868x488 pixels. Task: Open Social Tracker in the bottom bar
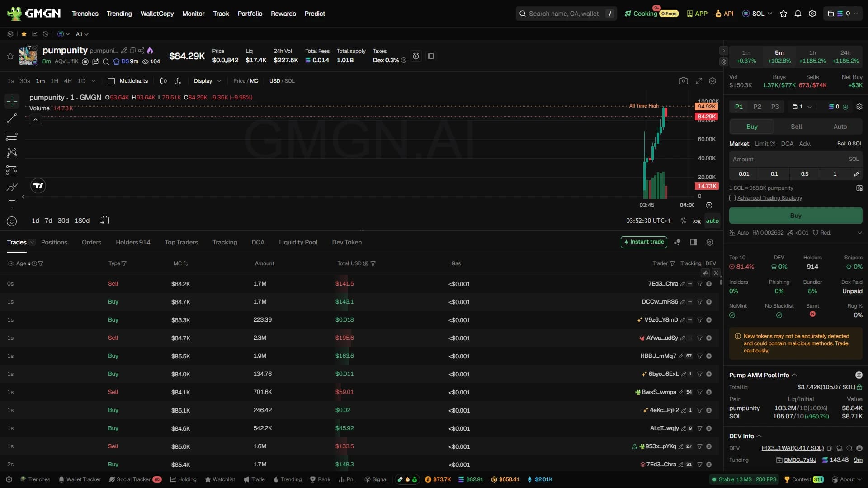(135, 479)
